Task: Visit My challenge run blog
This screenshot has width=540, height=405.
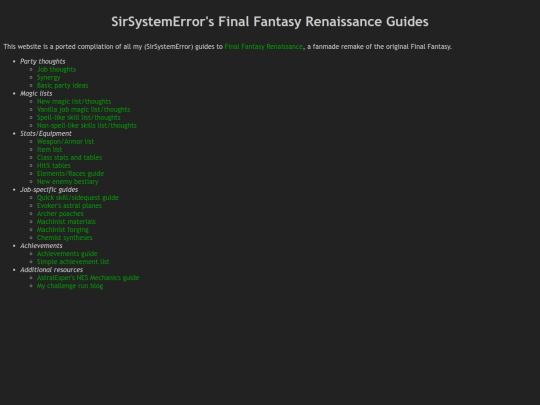Action: [x=70, y=286]
